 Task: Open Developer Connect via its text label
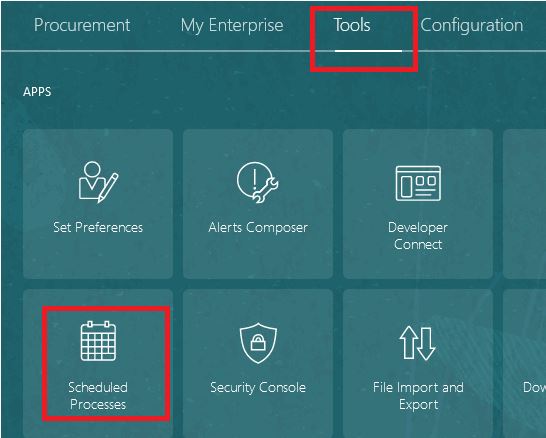418,236
